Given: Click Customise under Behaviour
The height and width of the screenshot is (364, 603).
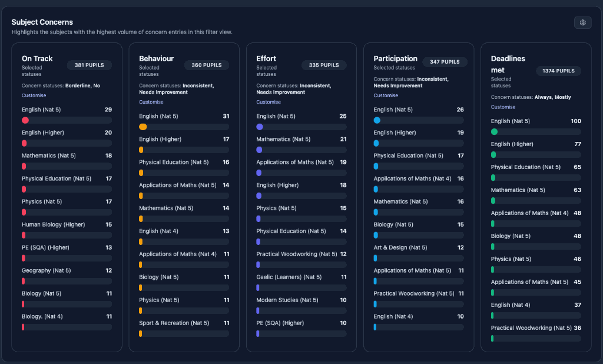Looking at the screenshot, I should click(151, 102).
